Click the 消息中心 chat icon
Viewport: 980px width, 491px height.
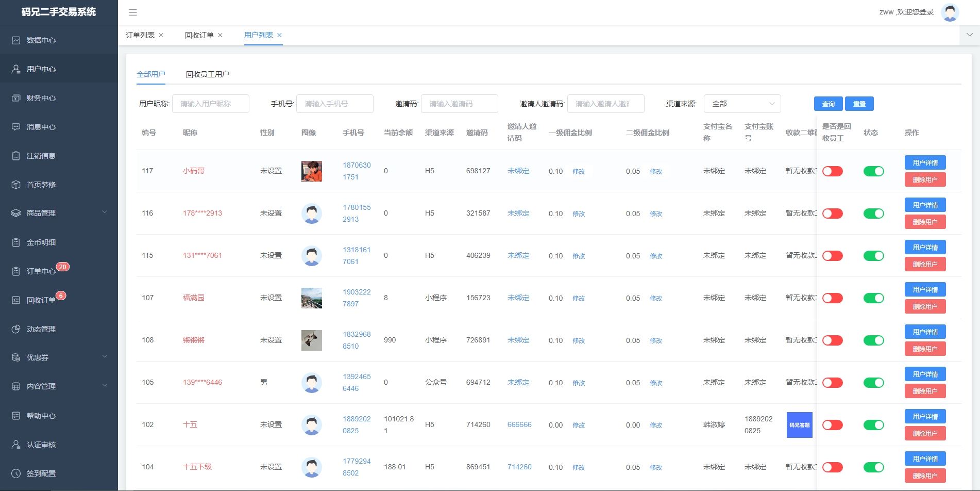pyautogui.click(x=16, y=127)
